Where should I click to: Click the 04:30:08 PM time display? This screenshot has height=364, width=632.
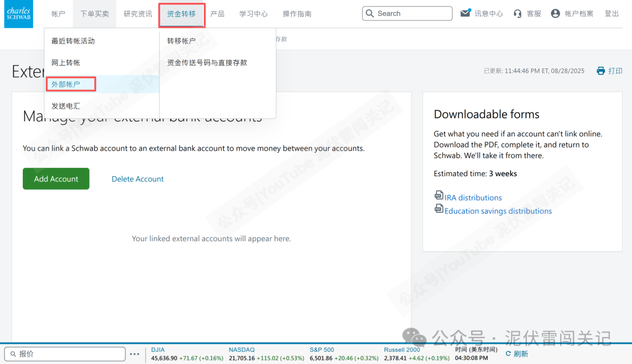click(471, 358)
